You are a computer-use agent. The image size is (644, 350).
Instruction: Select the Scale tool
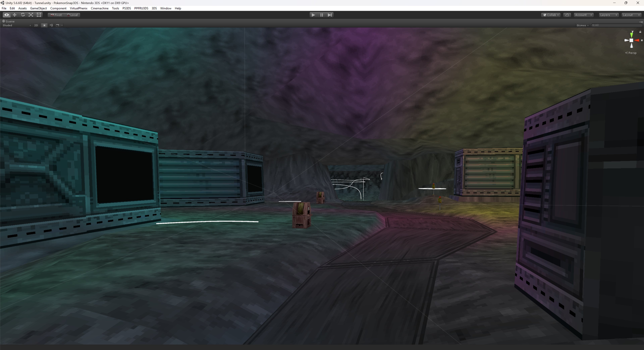point(31,15)
